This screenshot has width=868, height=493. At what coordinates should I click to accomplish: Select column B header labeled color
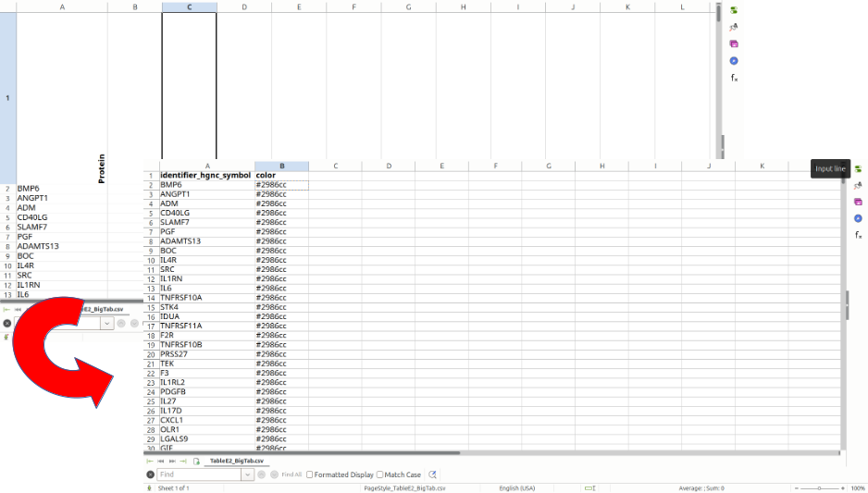pos(281,166)
